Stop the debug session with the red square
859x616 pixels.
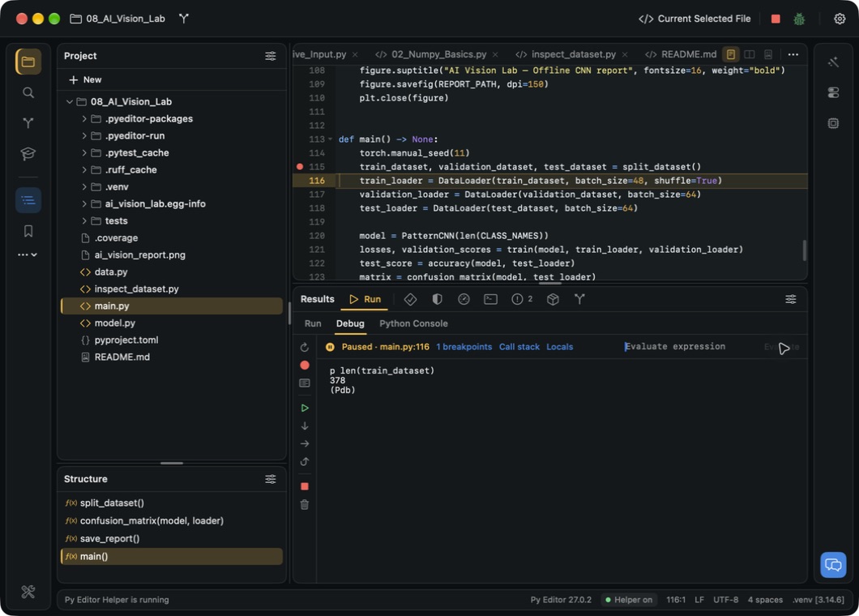pyautogui.click(x=305, y=486)
